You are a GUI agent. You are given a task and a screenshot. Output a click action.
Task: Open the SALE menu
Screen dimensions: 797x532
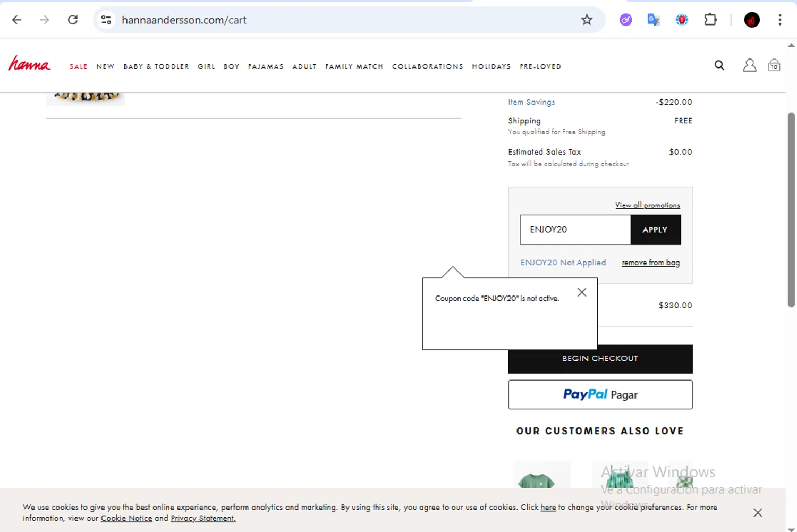pos(79,66)
